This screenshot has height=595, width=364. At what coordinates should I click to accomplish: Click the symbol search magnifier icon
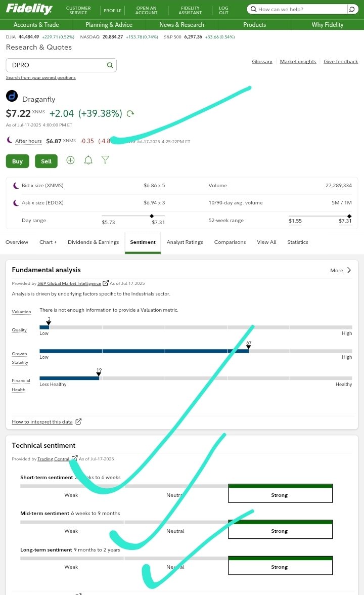110,65
